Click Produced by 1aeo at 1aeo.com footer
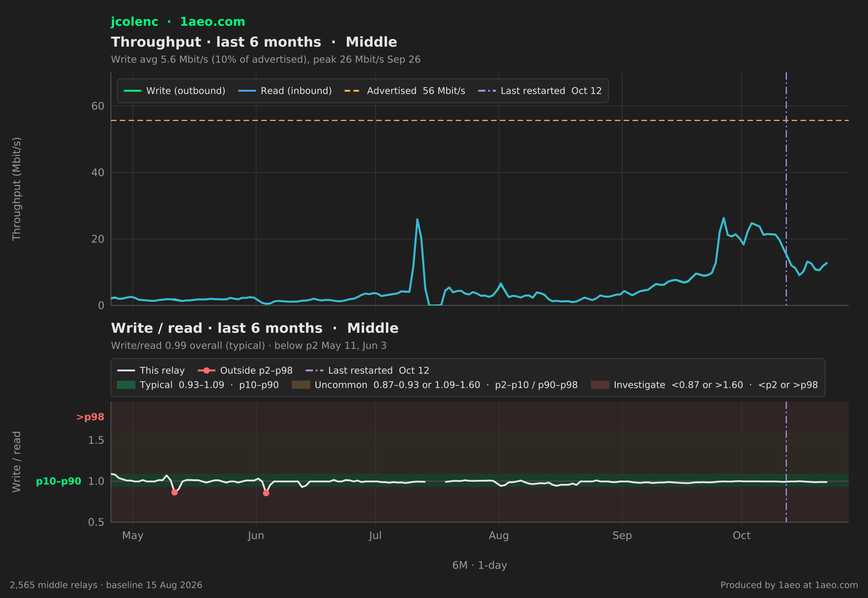Viewport: 868px width, 598px height. pos(789,585)
